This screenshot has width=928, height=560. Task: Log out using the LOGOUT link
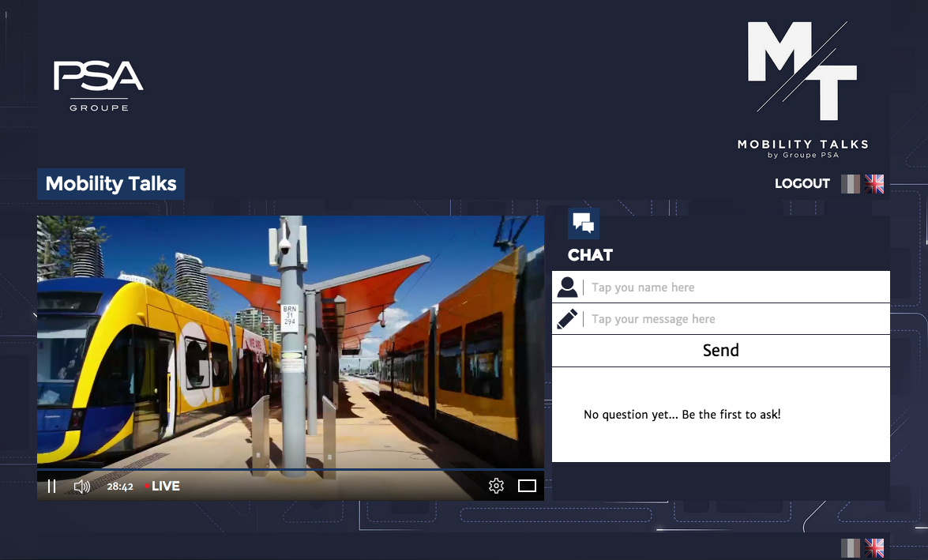[x=802, y=183]
